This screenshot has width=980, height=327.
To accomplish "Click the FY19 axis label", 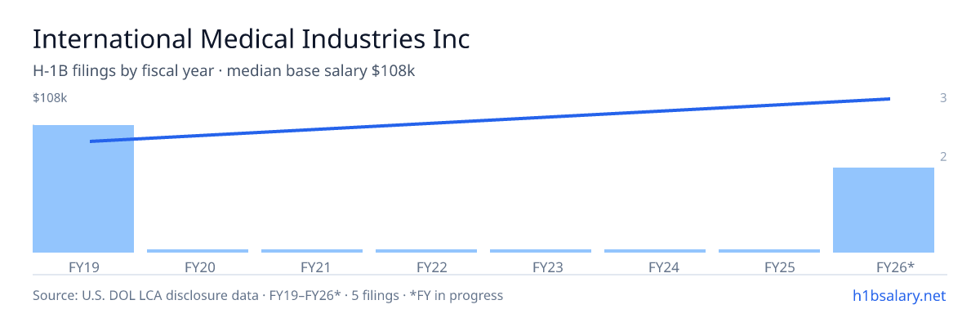I will [x=83, y=267].
